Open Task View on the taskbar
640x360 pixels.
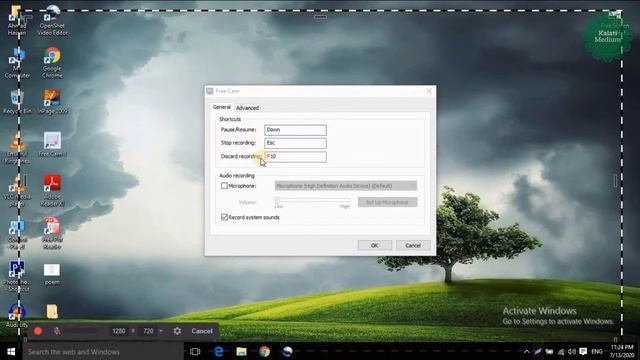point(195,351)
